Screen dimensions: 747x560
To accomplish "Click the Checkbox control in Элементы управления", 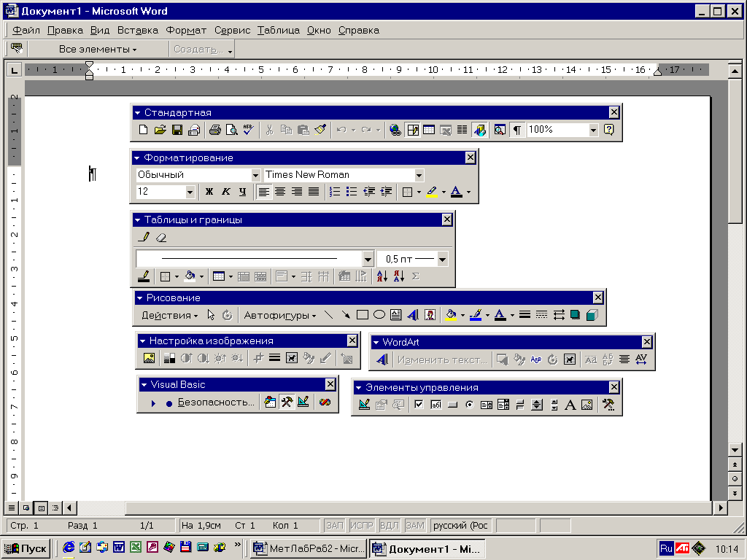I will pos(419,405).
